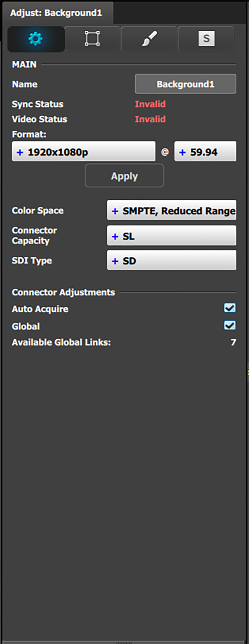The height and width of the screenshot is (644, 249).
Task: Click the plus icon beside 1920x1080p
Action: [x=20, y=152]
